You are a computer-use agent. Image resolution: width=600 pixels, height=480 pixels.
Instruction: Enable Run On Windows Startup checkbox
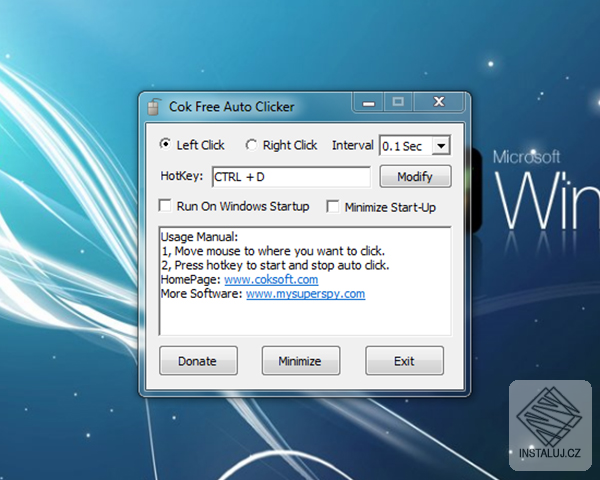[x=165, y=206]
